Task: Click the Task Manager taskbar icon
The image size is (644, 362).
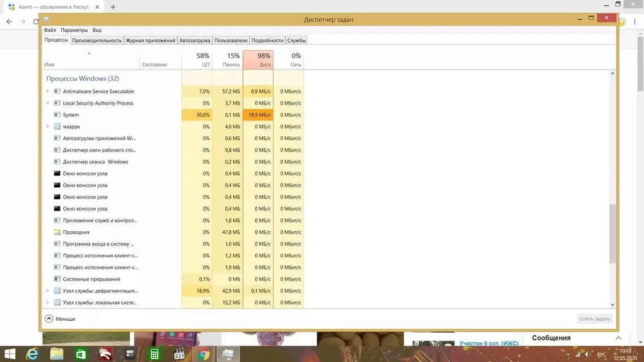Action: 228,354
